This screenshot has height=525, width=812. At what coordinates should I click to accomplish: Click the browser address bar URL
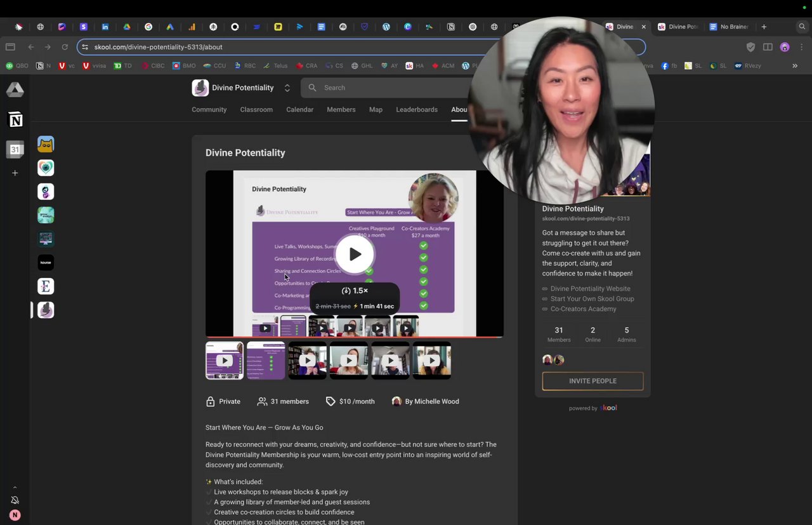pyautogui.click(x=158, y=47)
